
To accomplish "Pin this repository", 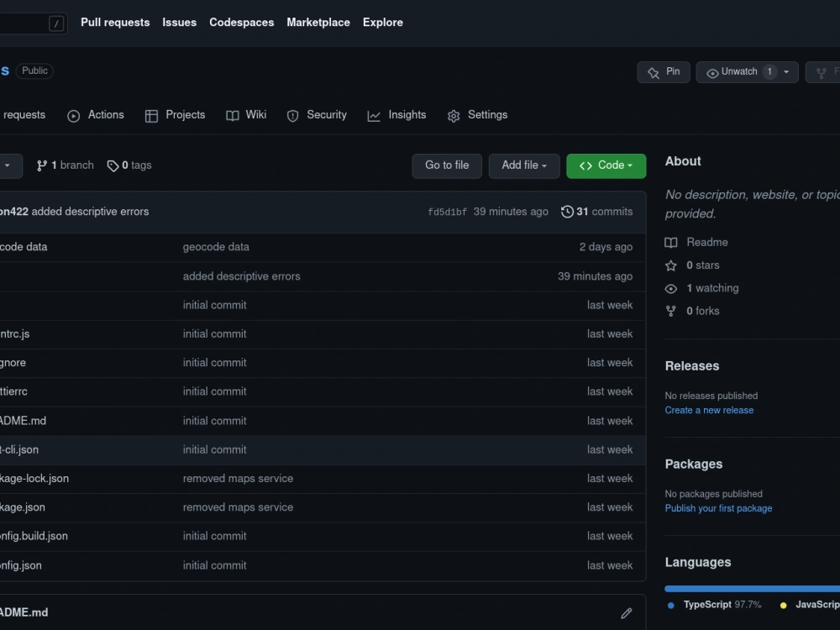I will (664, 71).
